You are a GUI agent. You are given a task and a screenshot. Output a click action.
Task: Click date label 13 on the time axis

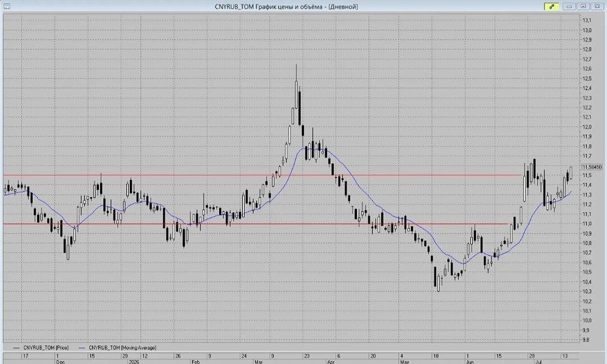tap(565, 356)
